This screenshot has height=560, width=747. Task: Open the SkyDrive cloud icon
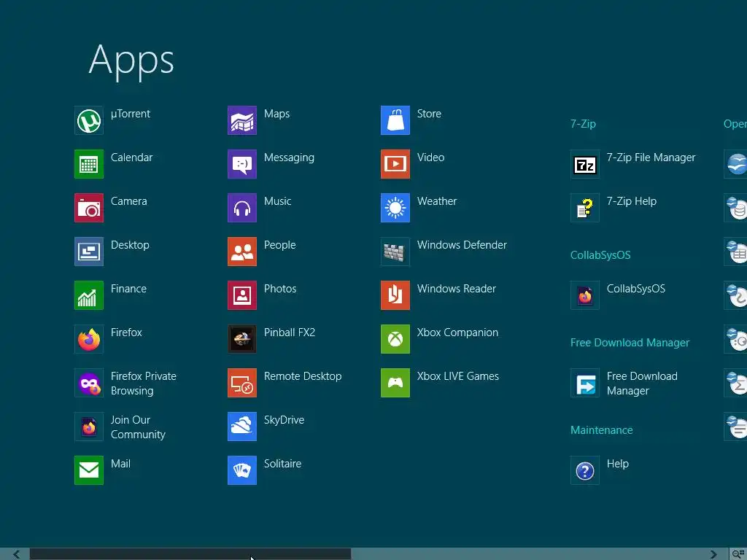pyautogui.click(x=242, y=427)
